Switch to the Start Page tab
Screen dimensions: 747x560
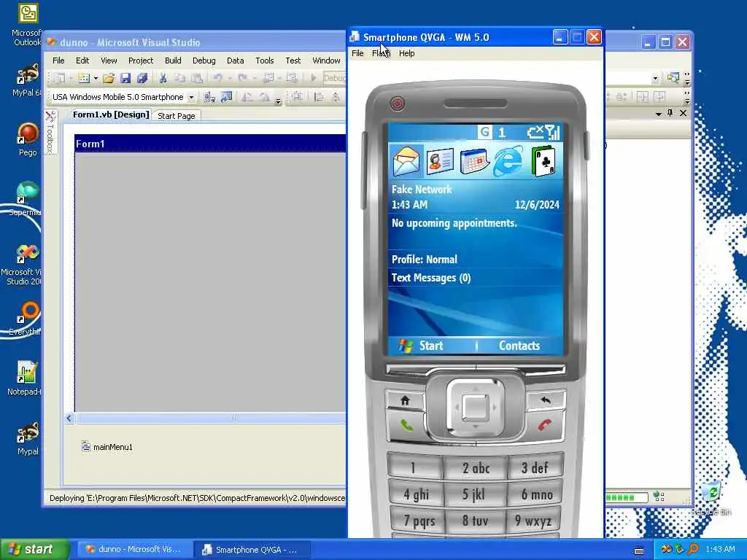pyautogui.click(x=177, y=116)
